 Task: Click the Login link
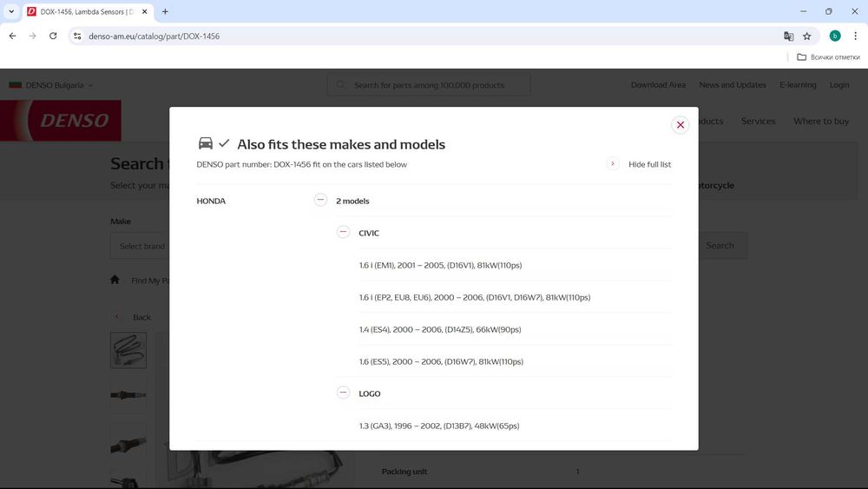tap(839, 85)
